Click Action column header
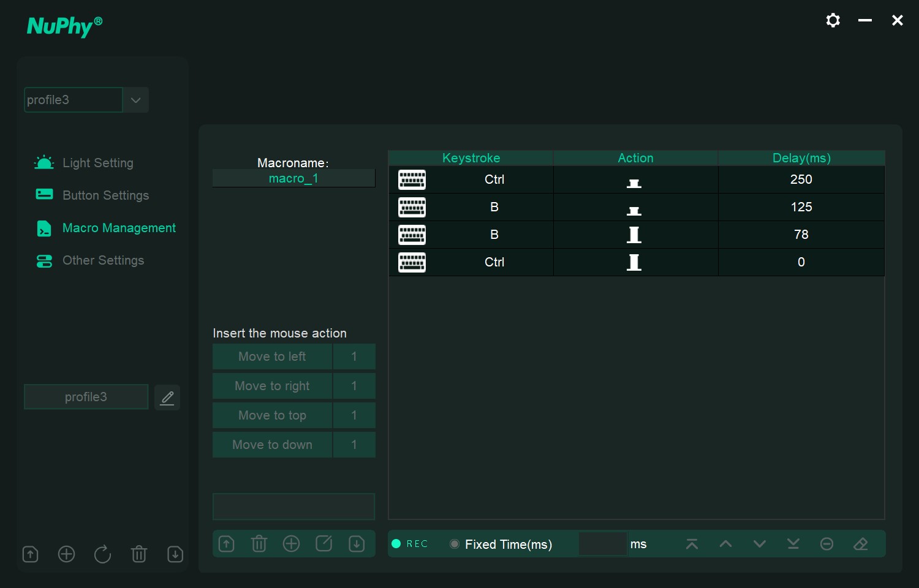Viewport: 919px width, 588px height. 635,158
